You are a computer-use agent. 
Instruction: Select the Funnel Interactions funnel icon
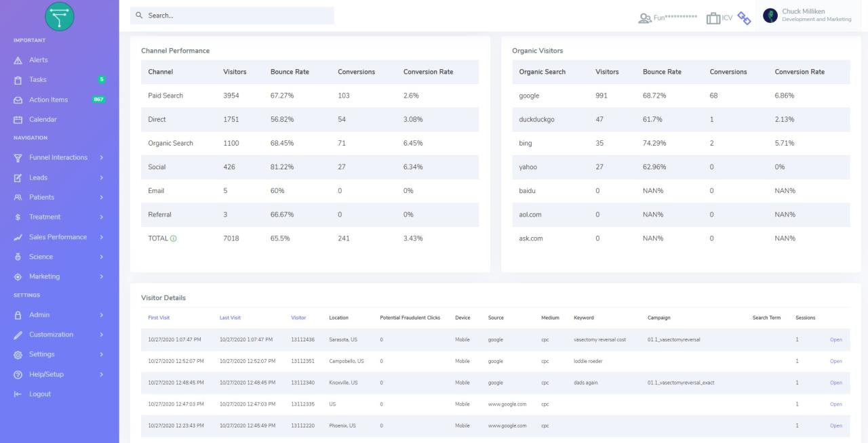pos(16,157)
